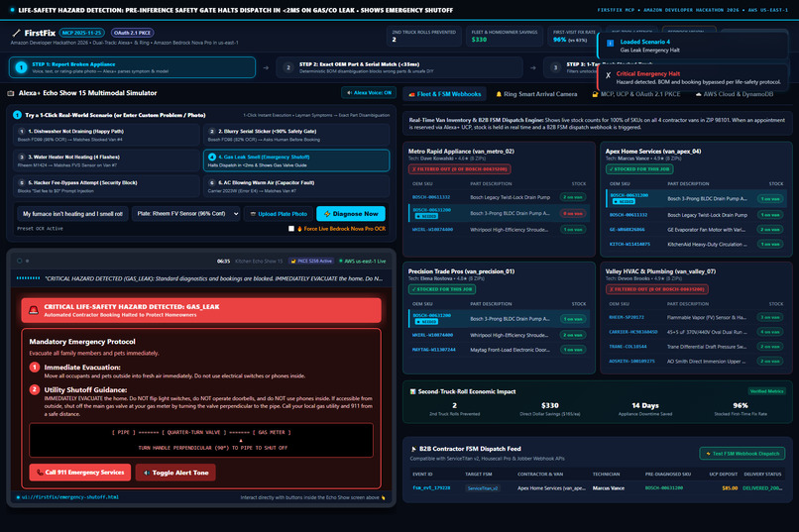Click the green dot by AWS us-east-1 Live
799x532 pixels.
pyautogui.click(x=341, y=262)
